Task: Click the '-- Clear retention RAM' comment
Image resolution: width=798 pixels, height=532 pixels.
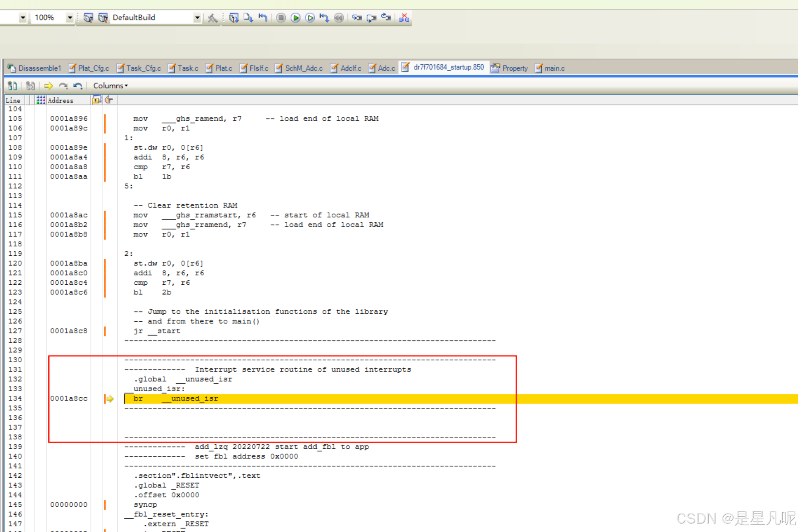Action: [186, 205]
